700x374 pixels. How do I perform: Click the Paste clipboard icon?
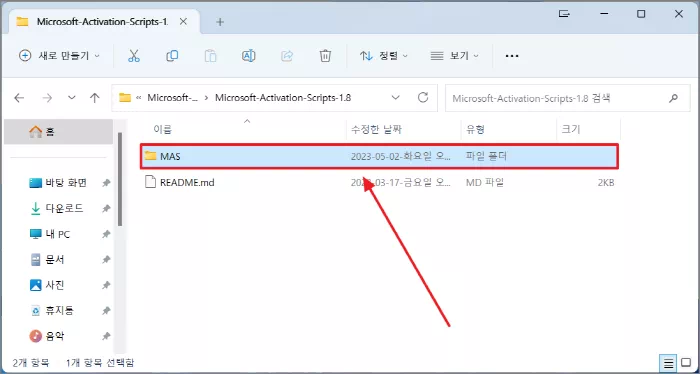tap(210, 56)
